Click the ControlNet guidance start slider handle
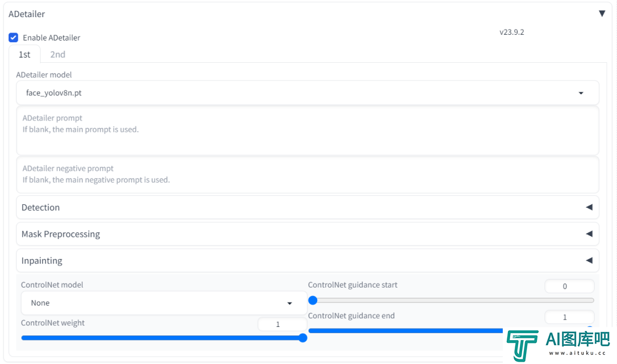The width and height of the screenshot is (617, 364). point(313,301)
